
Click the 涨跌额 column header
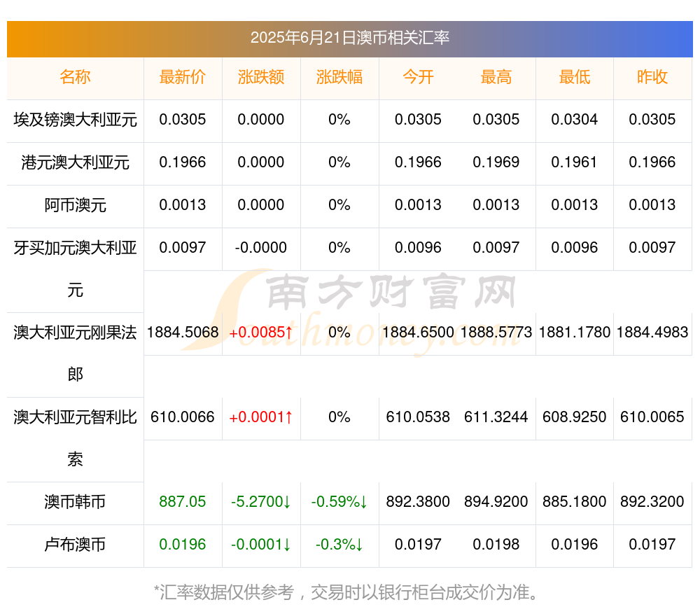coord(261,77)
